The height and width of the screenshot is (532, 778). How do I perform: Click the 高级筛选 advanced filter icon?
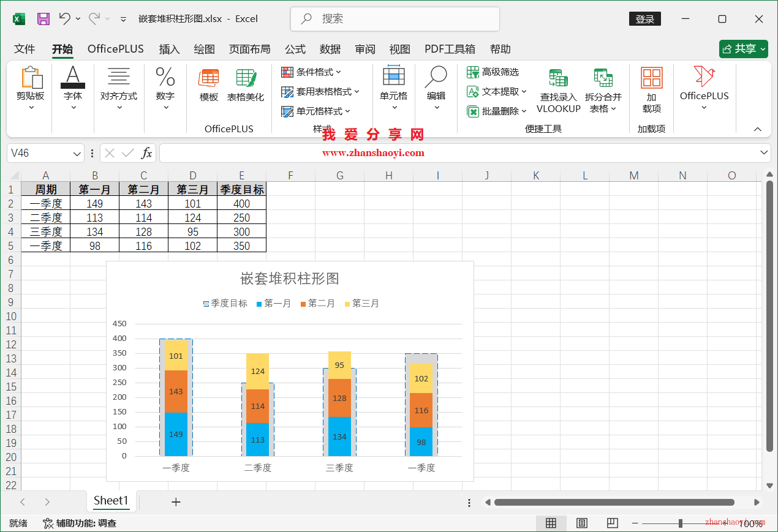click(473, 72)
